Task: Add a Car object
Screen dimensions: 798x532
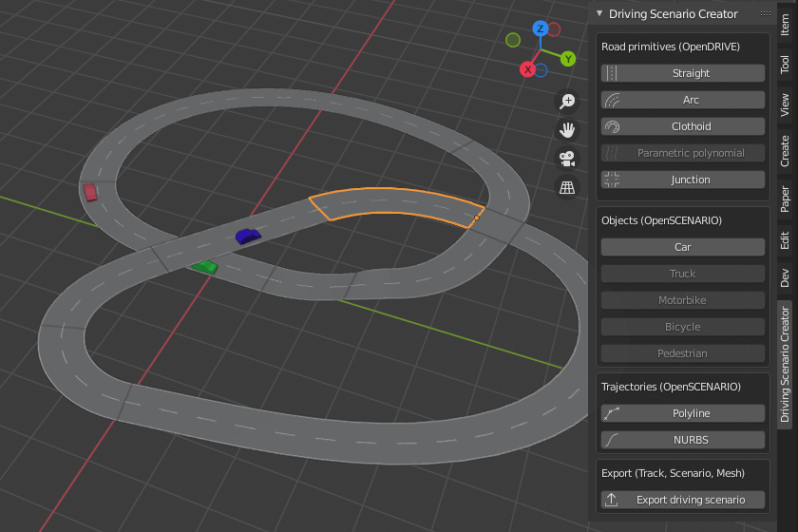Action: point(682,247)
